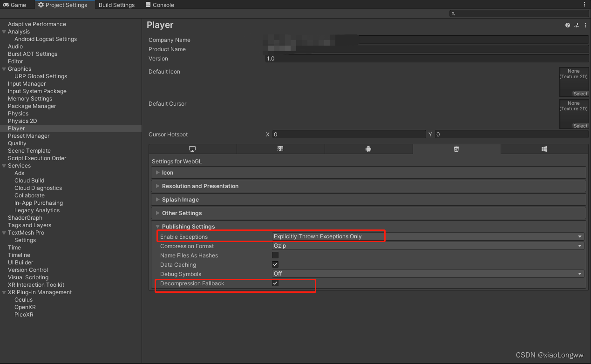Image resolution: width=591 pixels, height=364 pixels.
Task: Select the dedicated server platform tab
Action: click(280, 149)
